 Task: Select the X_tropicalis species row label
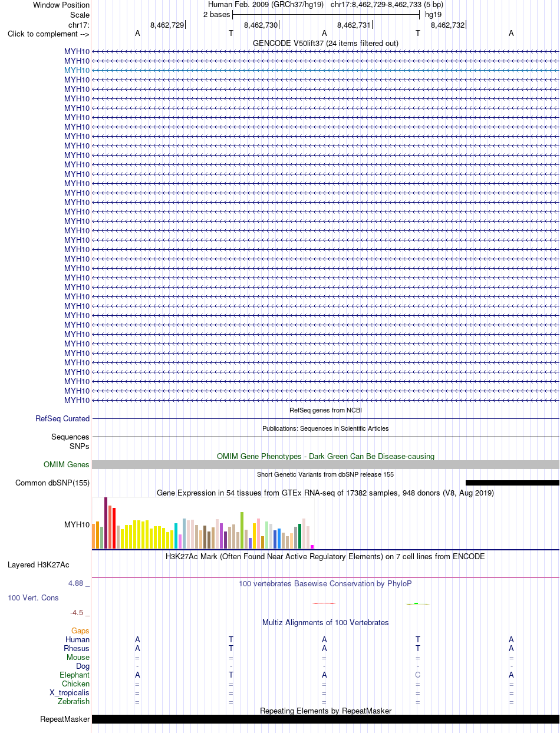coord(70,693)
